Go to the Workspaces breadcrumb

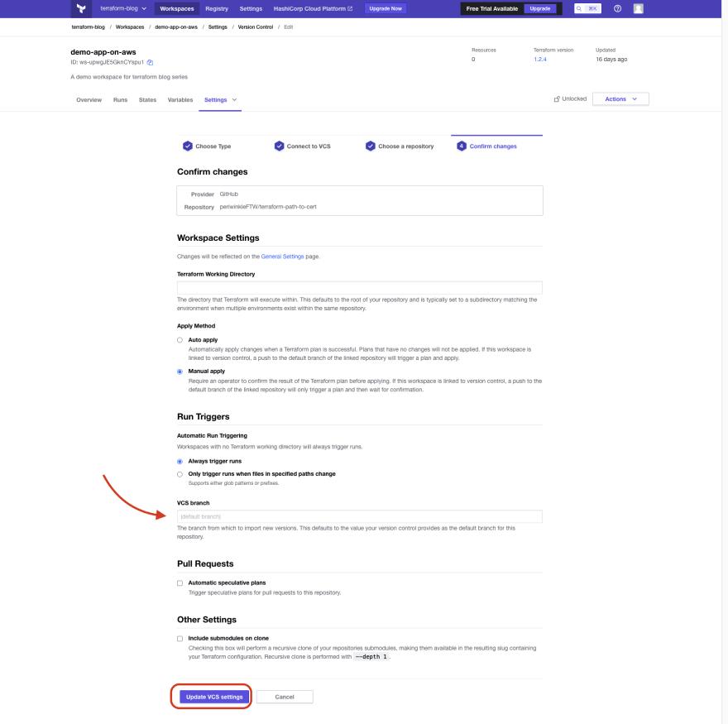click(130, 27)
